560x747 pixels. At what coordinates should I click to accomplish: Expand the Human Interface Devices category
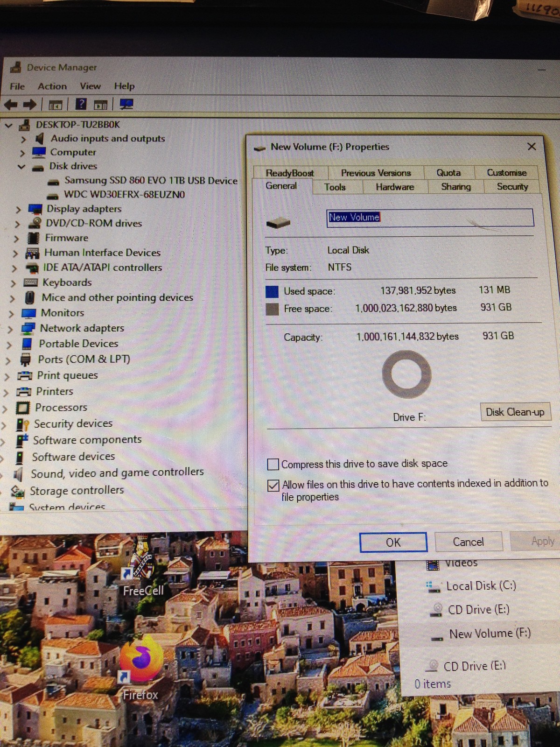pos(15,254)
